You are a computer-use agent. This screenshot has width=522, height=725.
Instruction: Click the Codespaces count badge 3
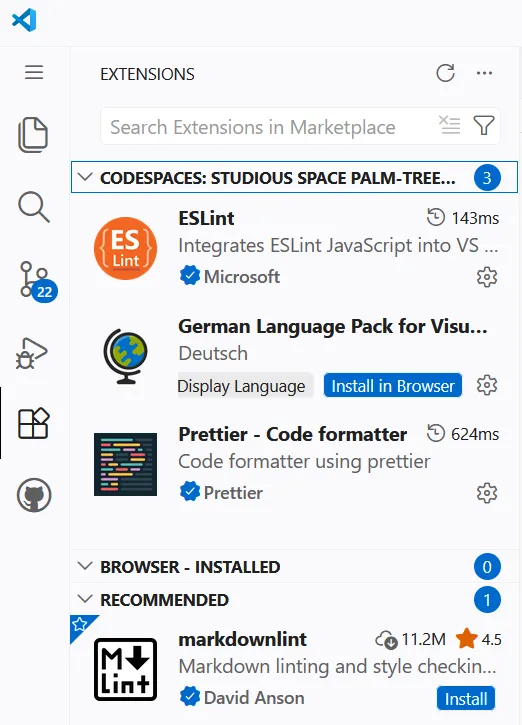click(487, 178)
